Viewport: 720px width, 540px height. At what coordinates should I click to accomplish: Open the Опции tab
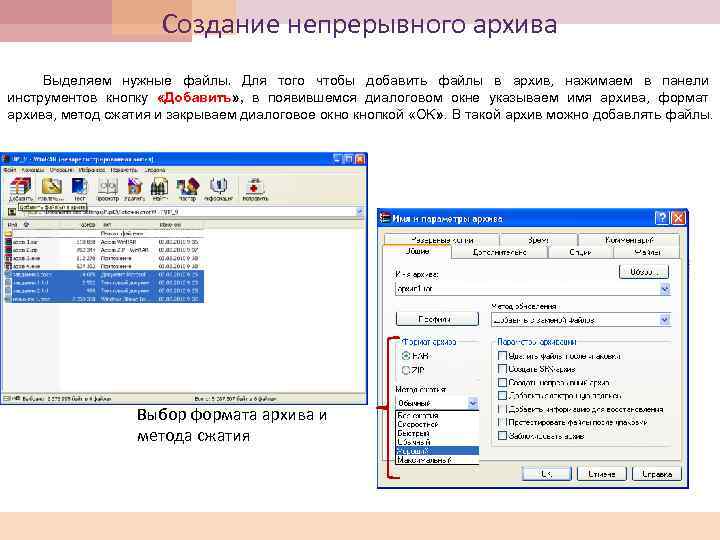pyautogui.click(x=580, y=252)
